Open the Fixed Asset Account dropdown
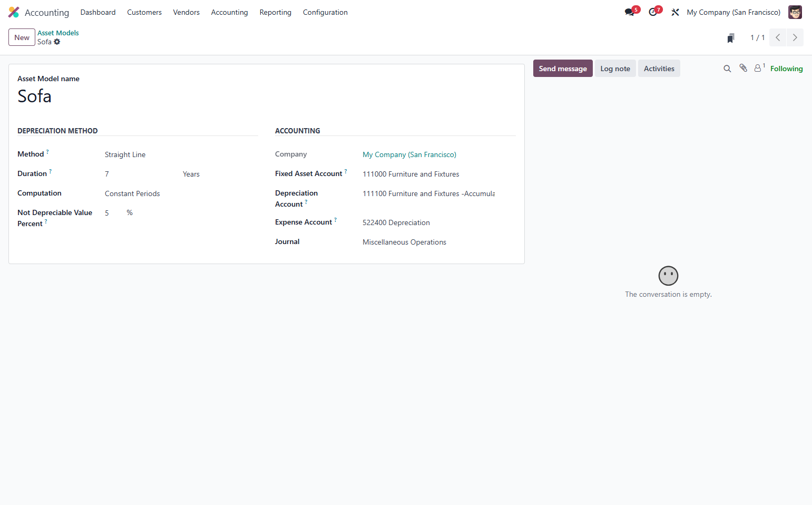This screenshot has height=505, width=812. (x=439, y=174)
